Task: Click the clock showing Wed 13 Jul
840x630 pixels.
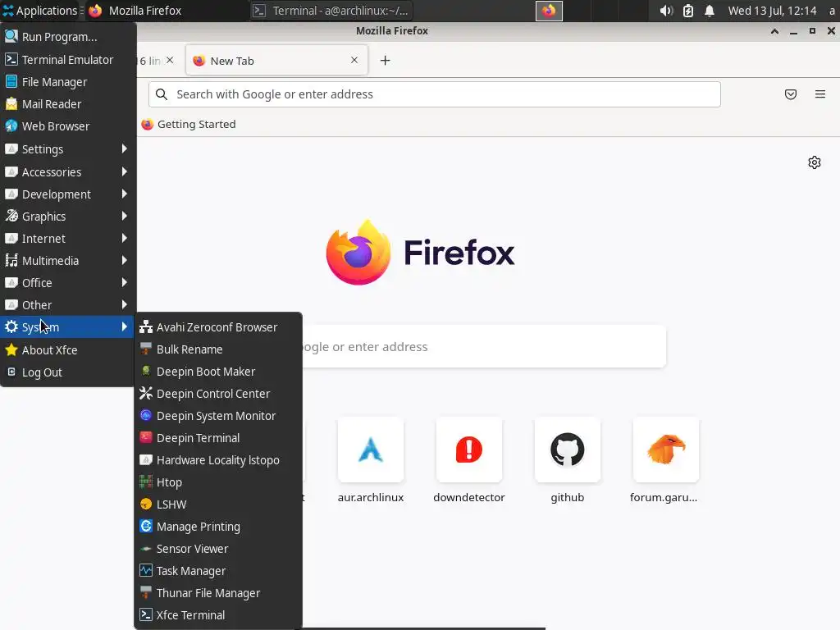Action: (772, 11)
